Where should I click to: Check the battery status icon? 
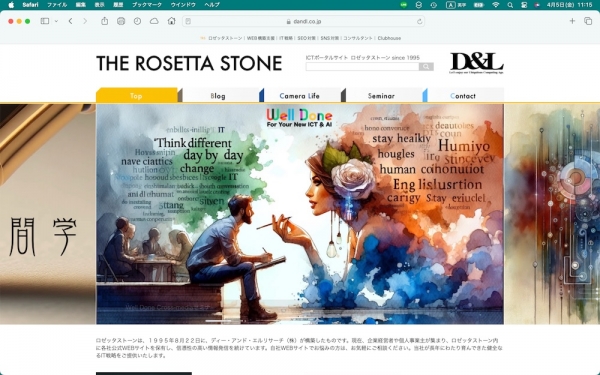pyautogui.click(x=479, y=5)
